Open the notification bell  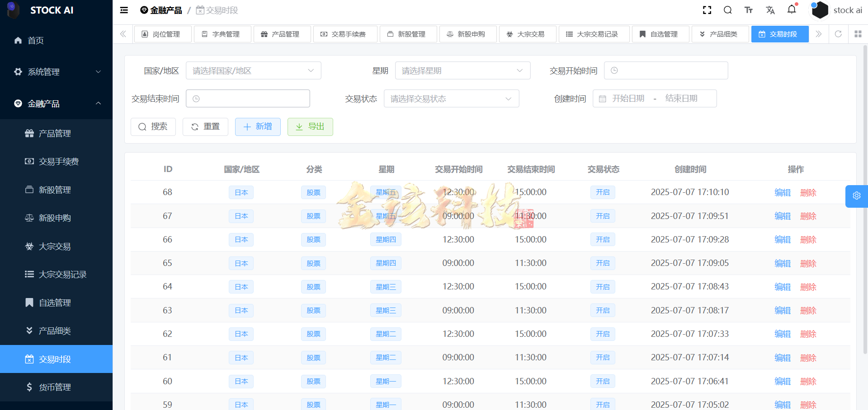[x=792, y=10]
